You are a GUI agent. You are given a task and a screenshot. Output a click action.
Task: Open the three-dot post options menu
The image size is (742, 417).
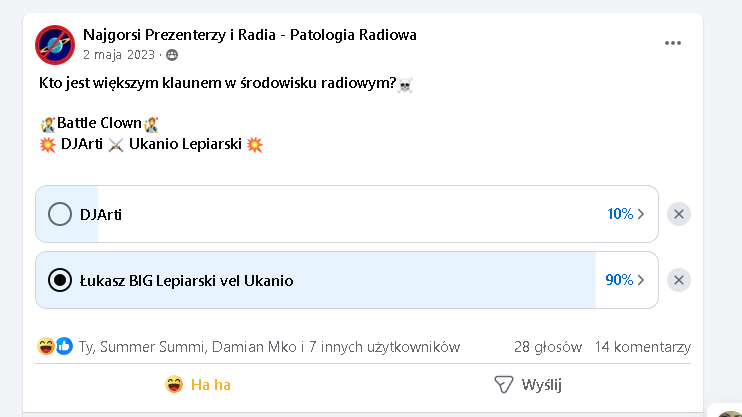coord(672,43)
